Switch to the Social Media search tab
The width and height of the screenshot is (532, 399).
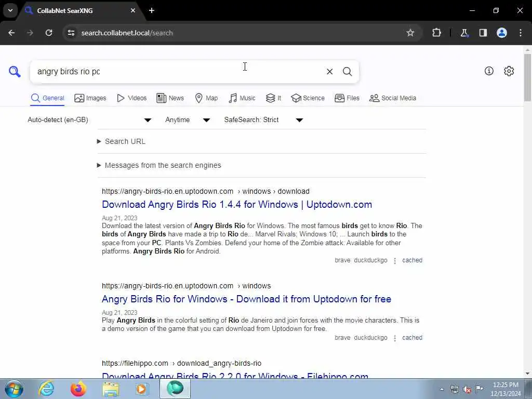[x=393, y=98]
